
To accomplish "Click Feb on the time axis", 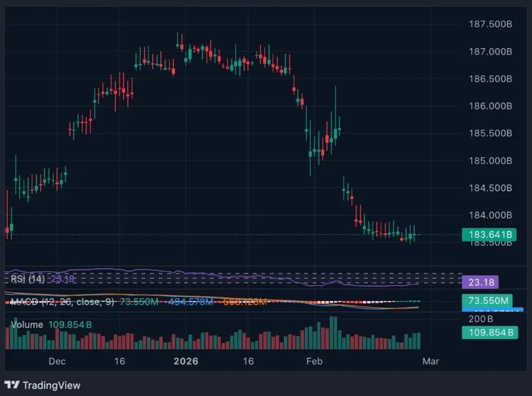I will (314, 361).
